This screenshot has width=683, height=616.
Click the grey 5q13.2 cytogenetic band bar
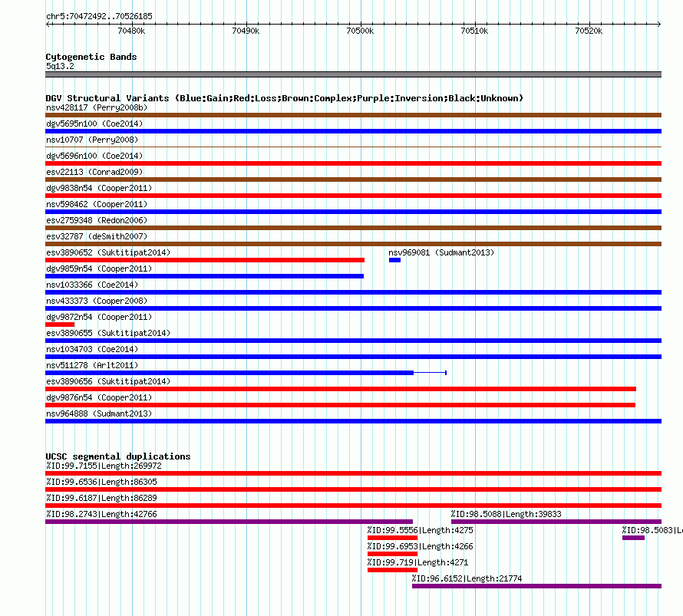coord(353,74)
